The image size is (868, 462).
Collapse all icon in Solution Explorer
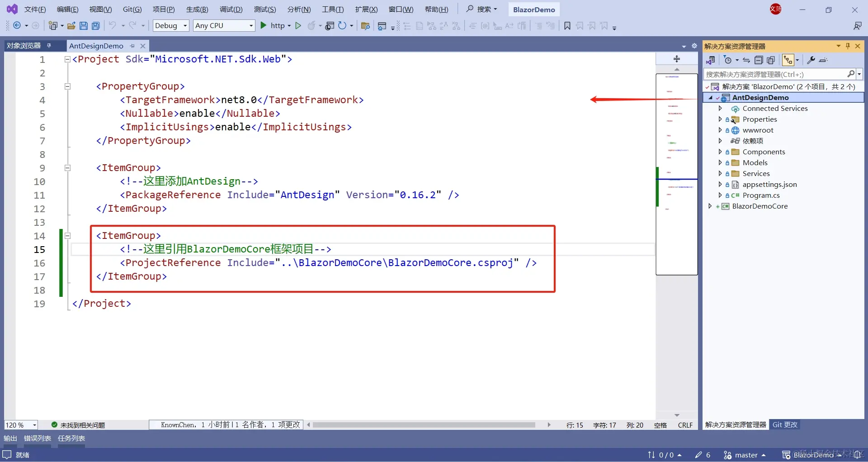coord(759,60)
